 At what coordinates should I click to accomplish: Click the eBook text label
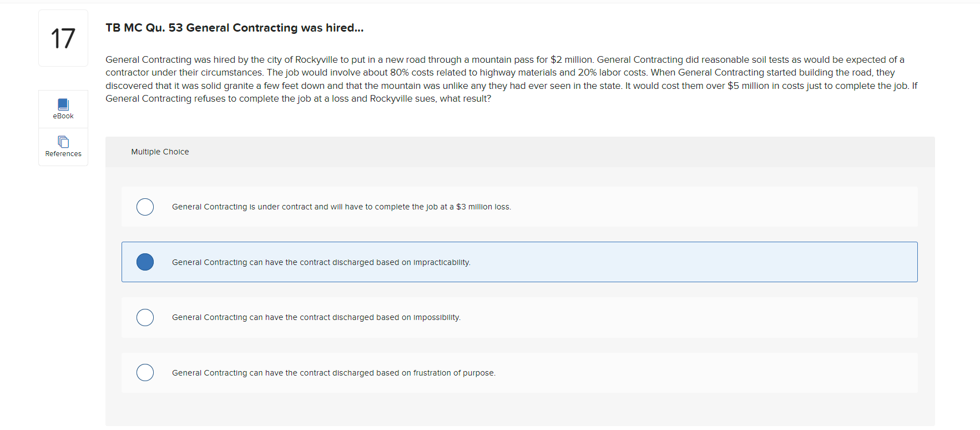pos(63,116)
